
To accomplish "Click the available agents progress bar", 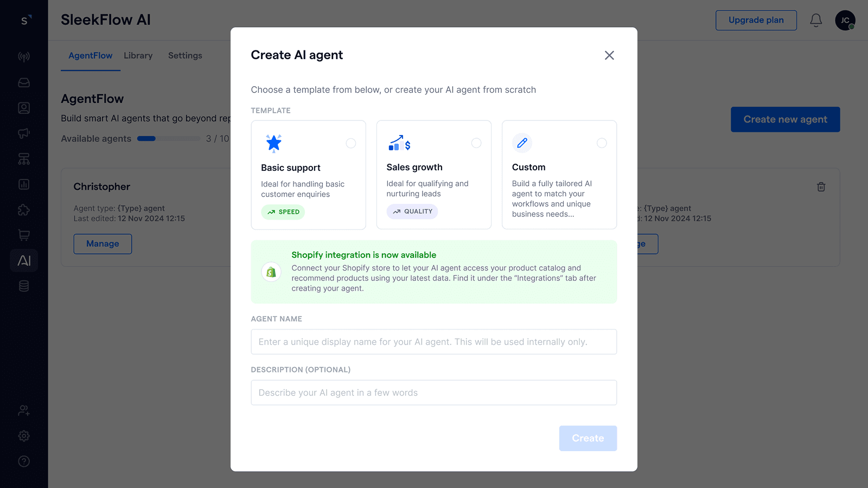I will click(169, 138).
